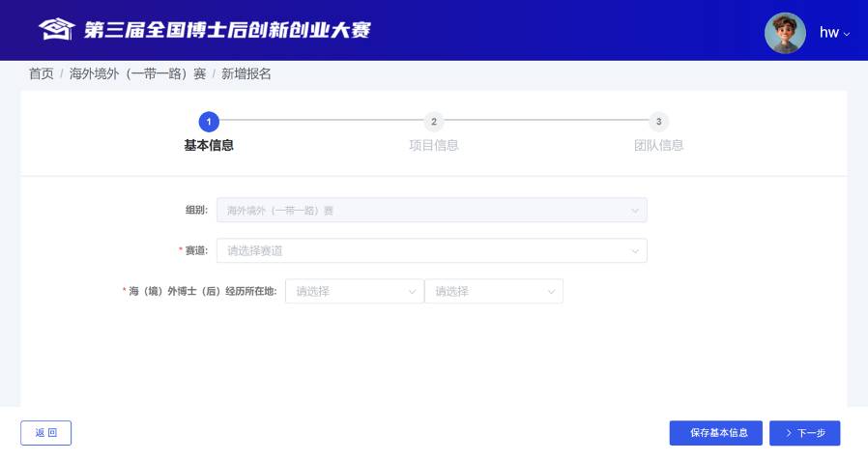Screen dimensions: 868x462
Task: Switch to the 基本信息 step label
Action: point(209,146)
